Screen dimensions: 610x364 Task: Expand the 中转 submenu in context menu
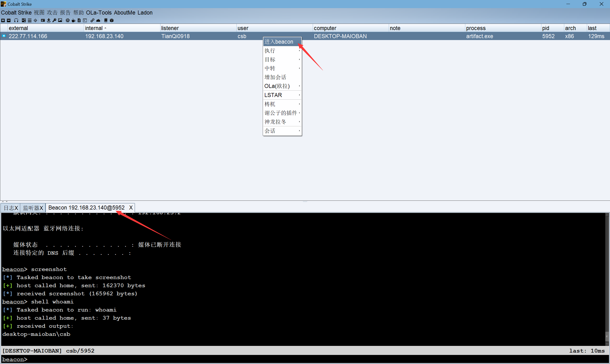coord(282,68)
